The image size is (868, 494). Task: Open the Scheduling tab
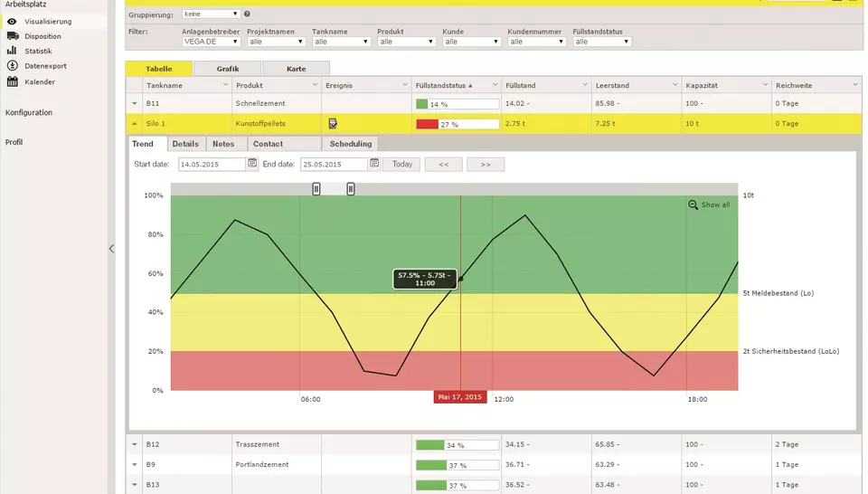(350, 144)
